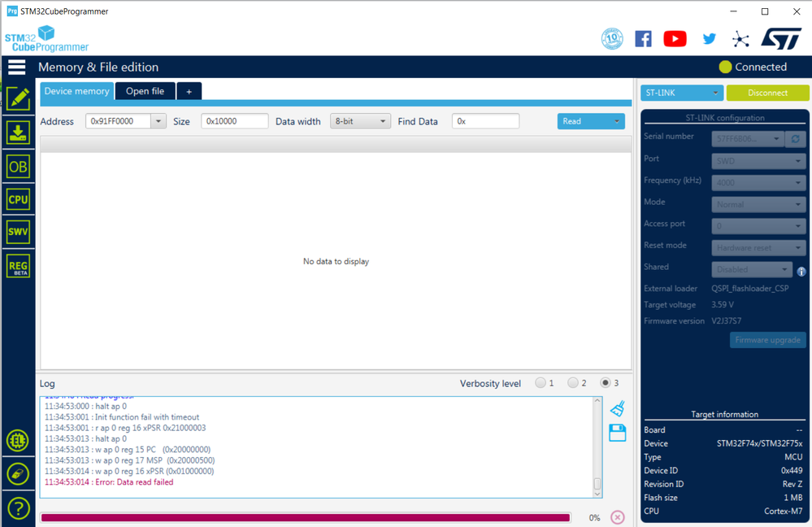Click the 10 years anniversary badge

pos(612,39)
